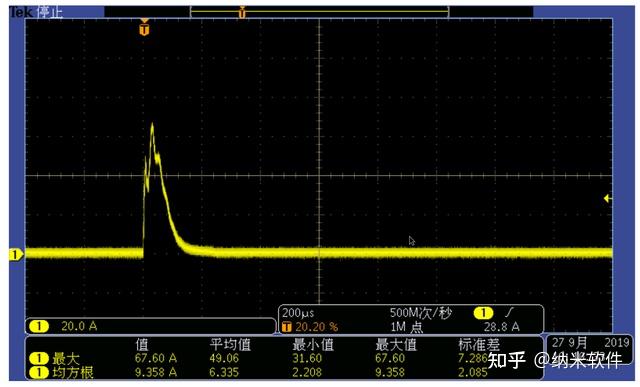The image size is (640, 387).
Task: Select the 1M 点 record length readout
Action: [407, 327]
